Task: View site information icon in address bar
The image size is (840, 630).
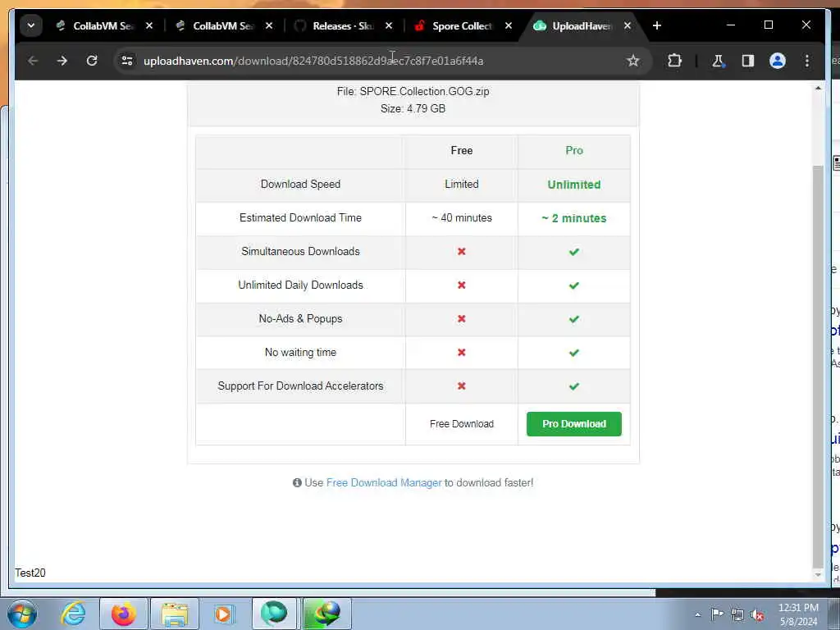Action: (x=127, y=61)
